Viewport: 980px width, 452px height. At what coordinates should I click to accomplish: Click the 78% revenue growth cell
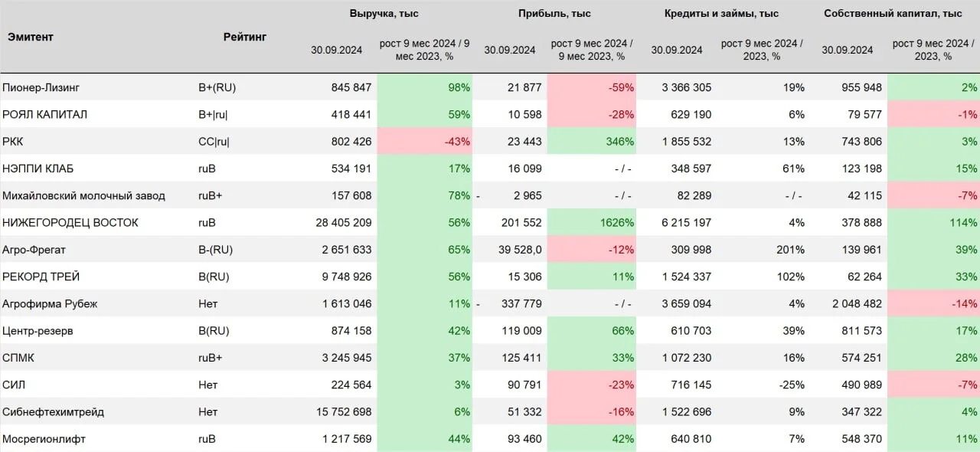pos(425,195)
